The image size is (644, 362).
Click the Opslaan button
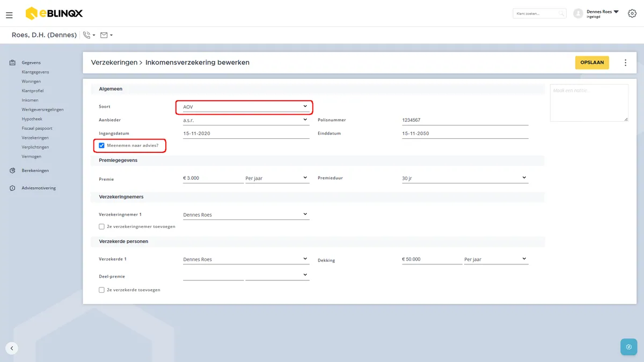592,63
